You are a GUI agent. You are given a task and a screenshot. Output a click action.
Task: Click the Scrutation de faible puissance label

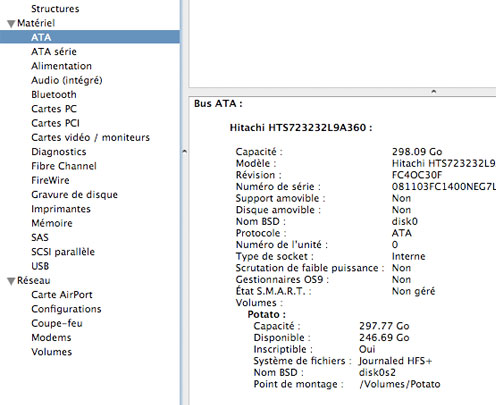(x=310, y=268)
